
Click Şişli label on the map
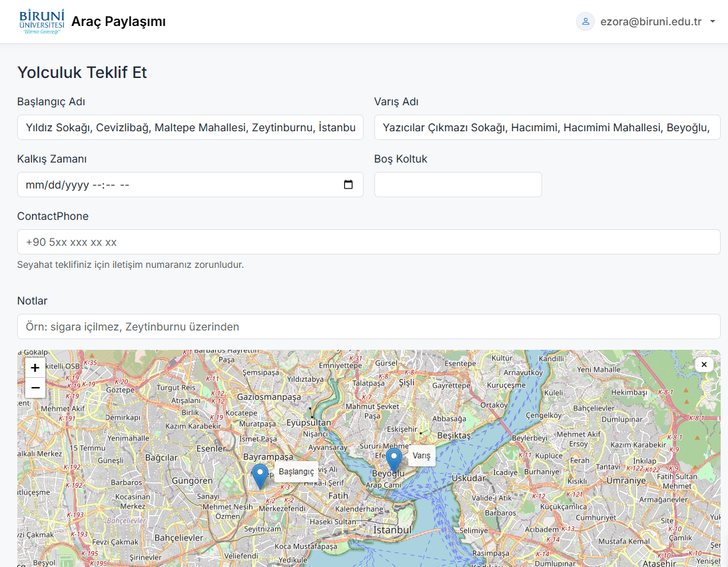[407, 382]
